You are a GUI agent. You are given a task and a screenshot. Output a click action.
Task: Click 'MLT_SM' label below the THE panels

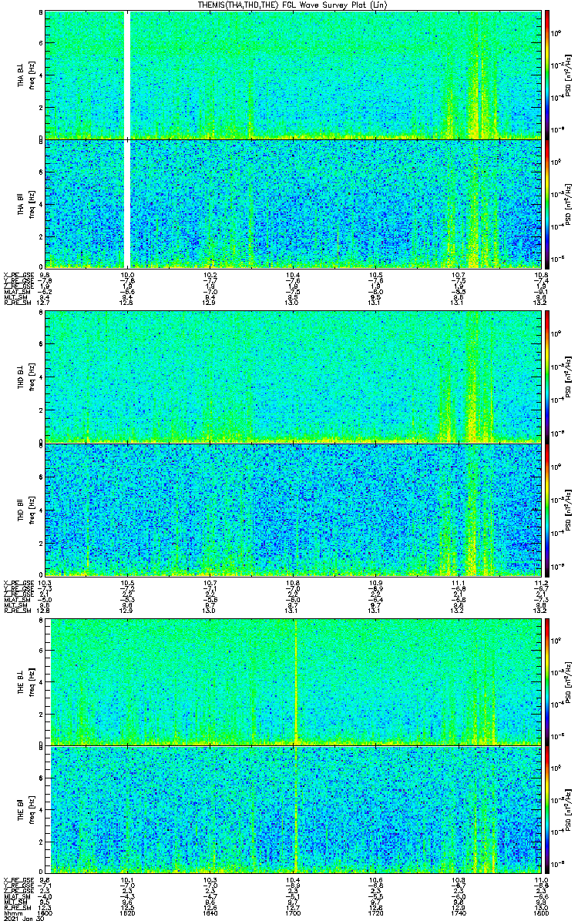pyautogui.click(x=15, y=901)
